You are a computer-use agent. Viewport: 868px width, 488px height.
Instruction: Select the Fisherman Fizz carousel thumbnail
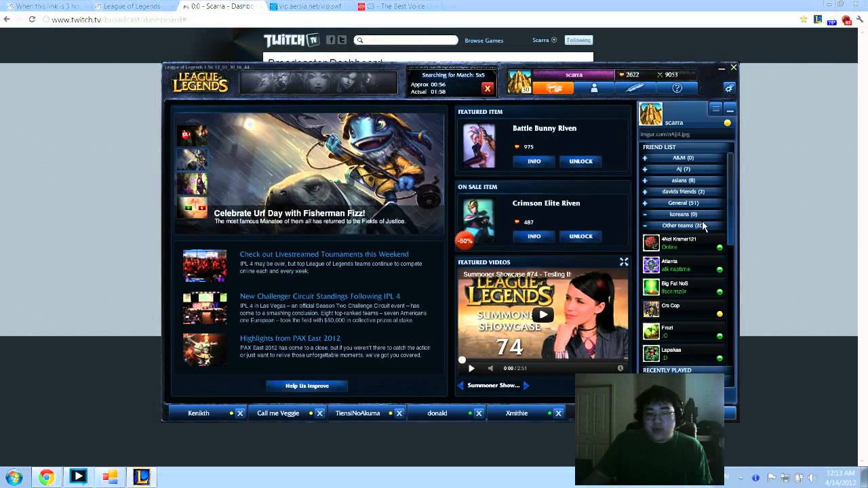click(x=193, y=159)
